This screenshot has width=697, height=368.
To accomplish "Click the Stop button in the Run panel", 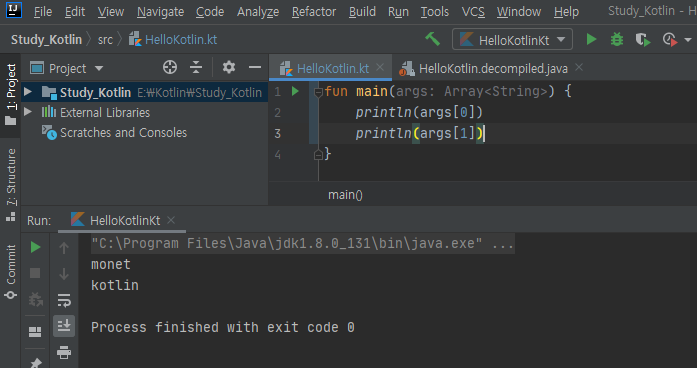I will 35,272.
